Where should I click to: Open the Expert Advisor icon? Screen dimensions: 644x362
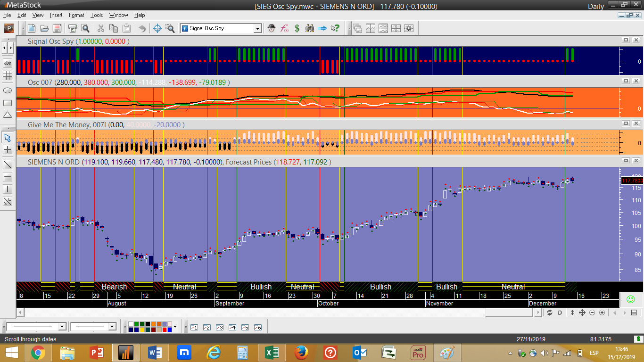click(x=272, y=28)
